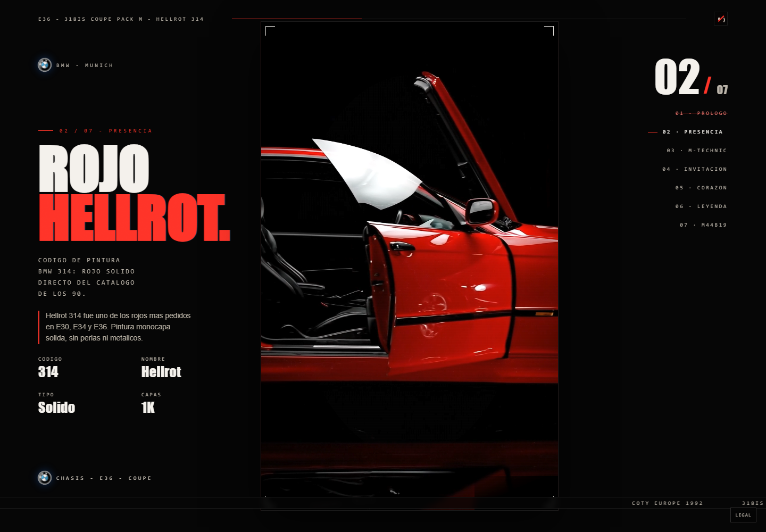Screen dimensions: 766x532
Task: Click the top progress bar line
Action: (x=459, y=19)
